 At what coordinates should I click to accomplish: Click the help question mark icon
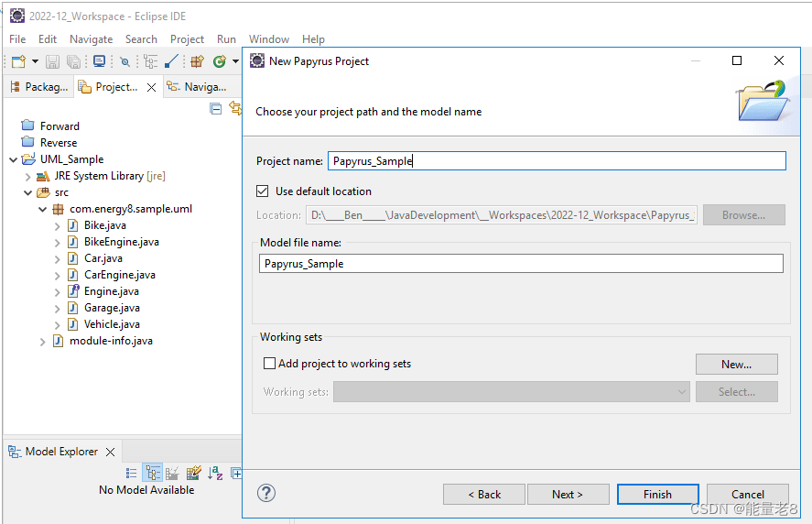click(x=266, y=493)
